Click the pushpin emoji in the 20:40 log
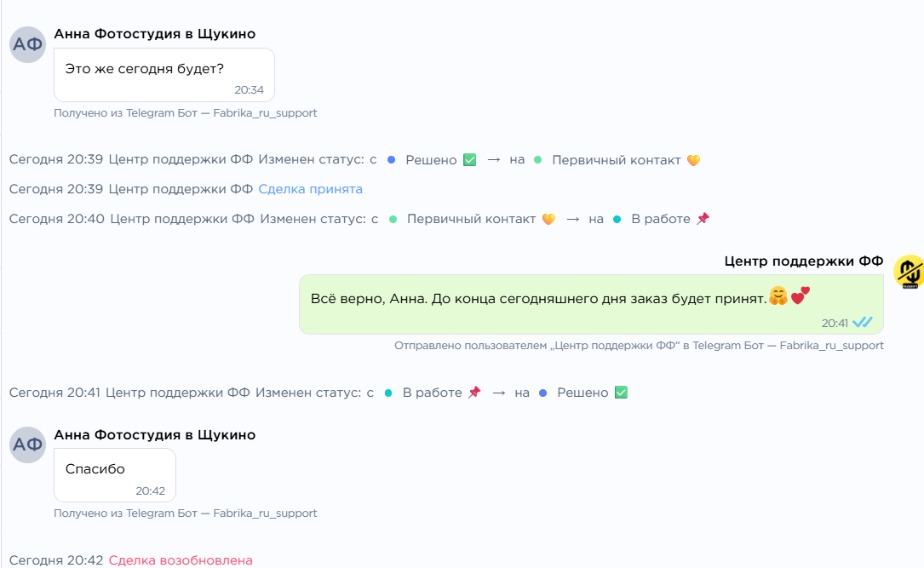This screenshot has width=924, height=568. click(x=703, y=219)
